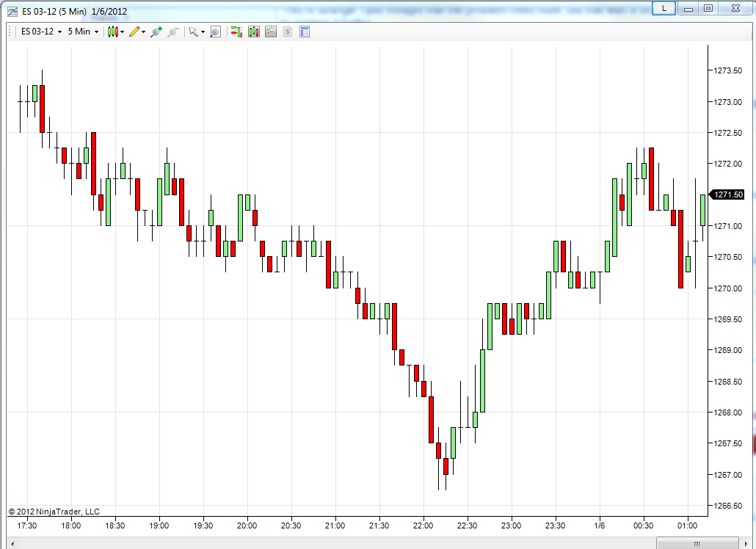The width and height of the screenshot is (756, 549).
Task: Open the indicators icon
Action: click(271, 32)
